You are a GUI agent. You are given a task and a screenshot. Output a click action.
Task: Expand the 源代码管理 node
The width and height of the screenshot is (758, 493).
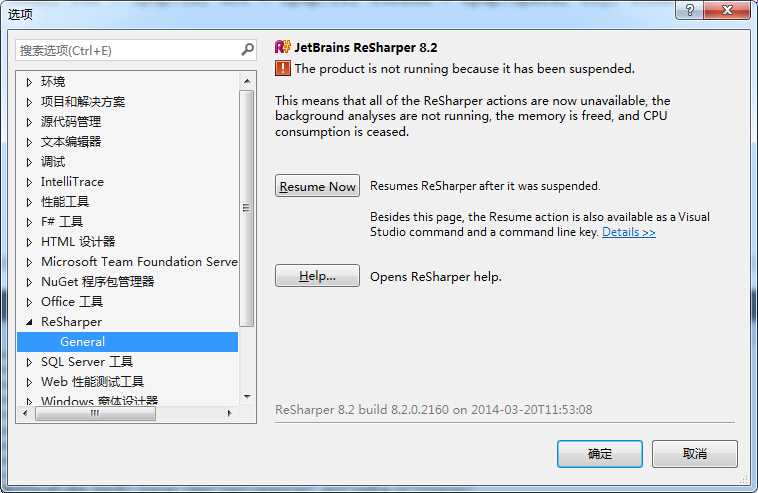point(29,122)
